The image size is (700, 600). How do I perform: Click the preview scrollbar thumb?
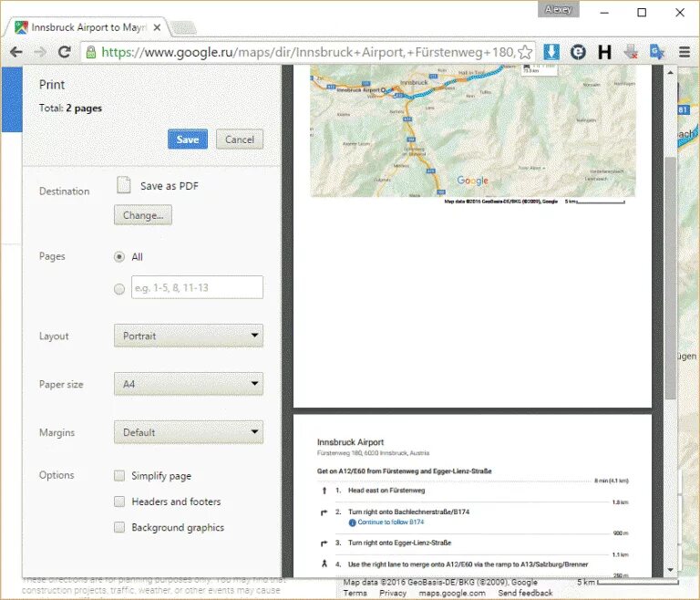pos(670,277)
